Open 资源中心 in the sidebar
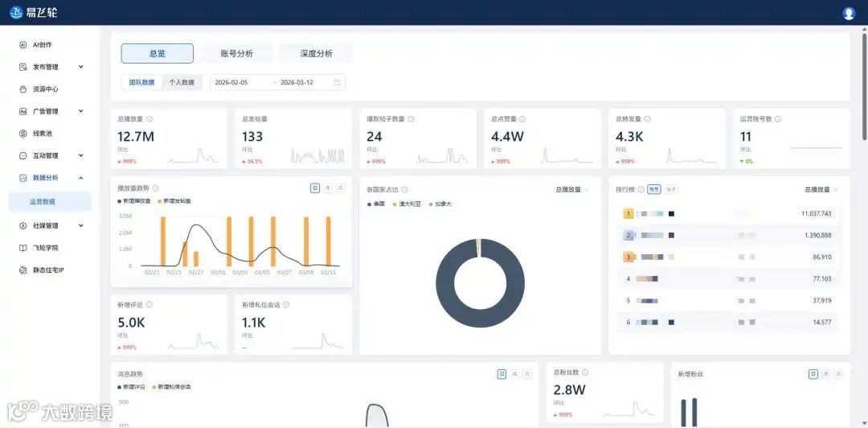The image size is (868, 428). [45, 88]
